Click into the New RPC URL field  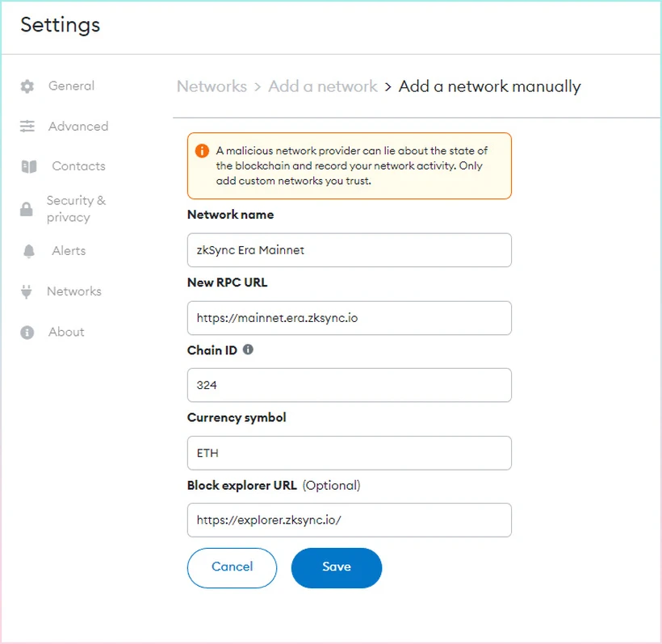click(349, 318)
